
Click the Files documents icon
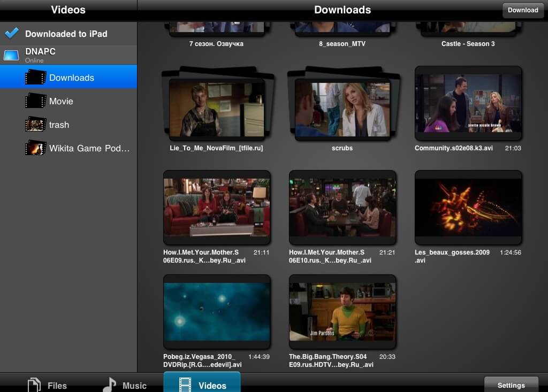pos(34,385)
